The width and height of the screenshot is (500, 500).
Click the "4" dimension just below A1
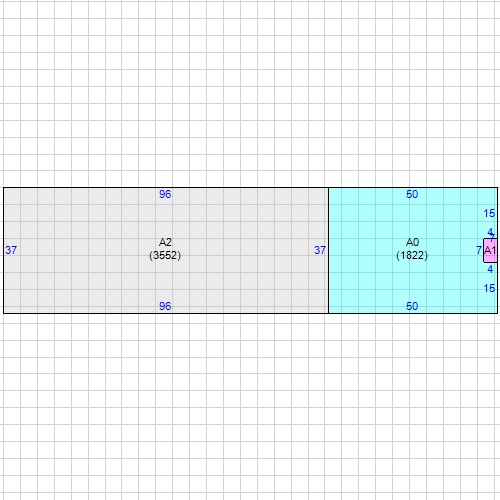coord(490,269)
